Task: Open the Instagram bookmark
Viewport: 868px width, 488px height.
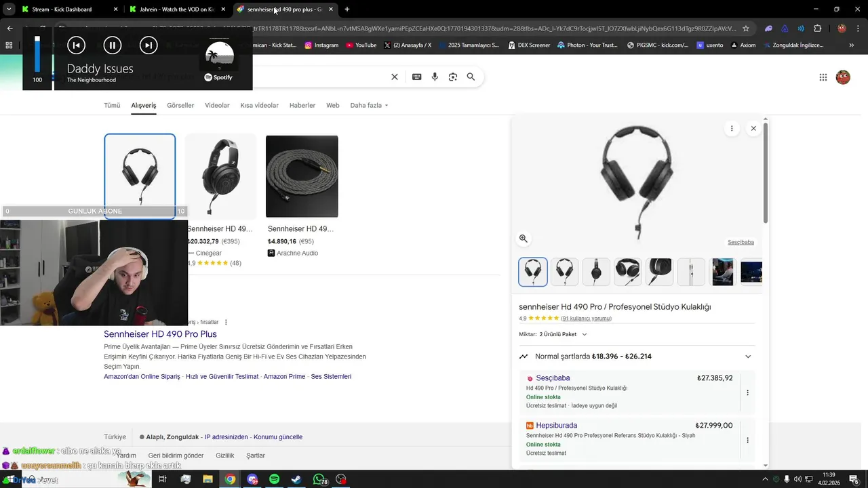Action: [321, 45]
